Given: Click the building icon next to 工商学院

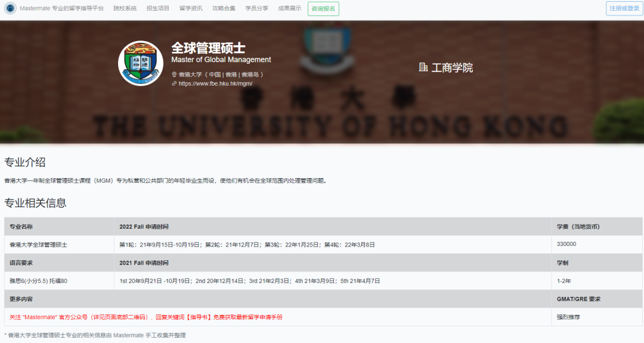Looking at the screenshot, I should pyautogui.click(x=423, y=67).
